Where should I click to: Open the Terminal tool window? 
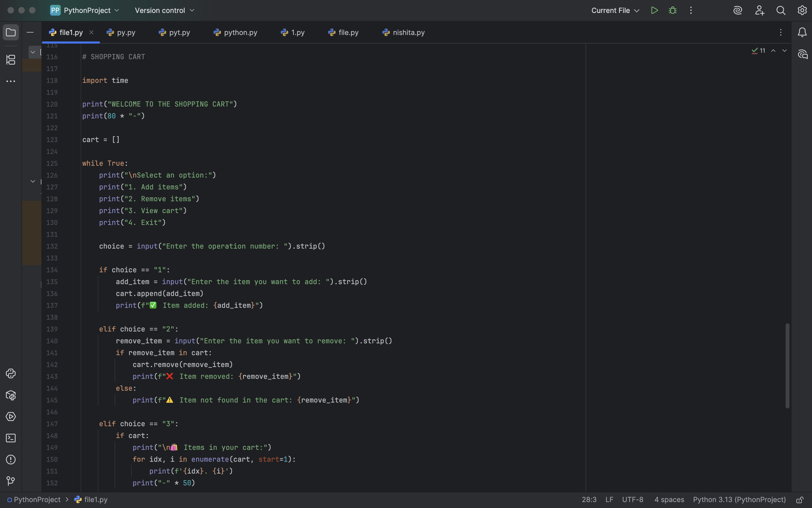click(11, 438)
